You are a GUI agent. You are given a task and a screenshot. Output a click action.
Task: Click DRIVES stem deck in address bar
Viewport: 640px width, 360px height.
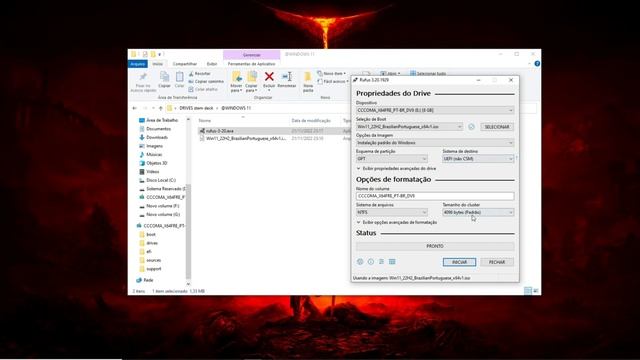[196, 108]
